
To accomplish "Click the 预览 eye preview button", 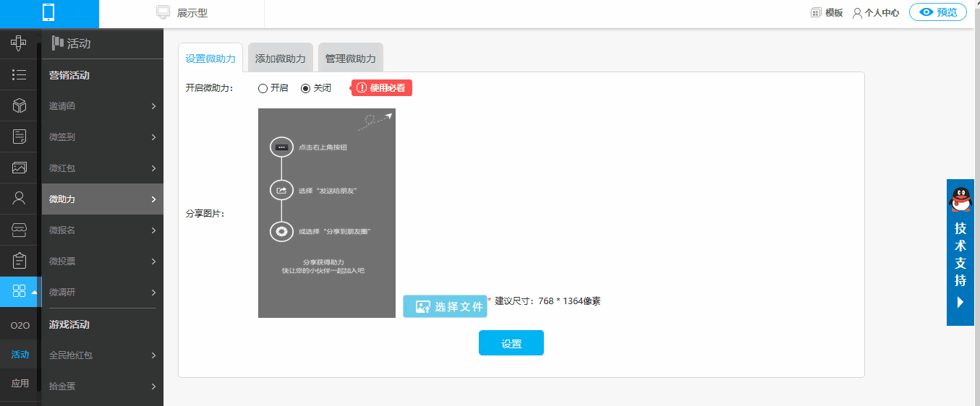I will pos(937,12).
